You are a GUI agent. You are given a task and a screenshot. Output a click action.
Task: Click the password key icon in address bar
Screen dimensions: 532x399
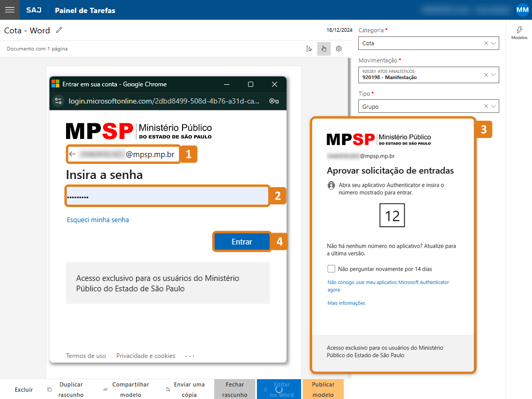[274, 101]
